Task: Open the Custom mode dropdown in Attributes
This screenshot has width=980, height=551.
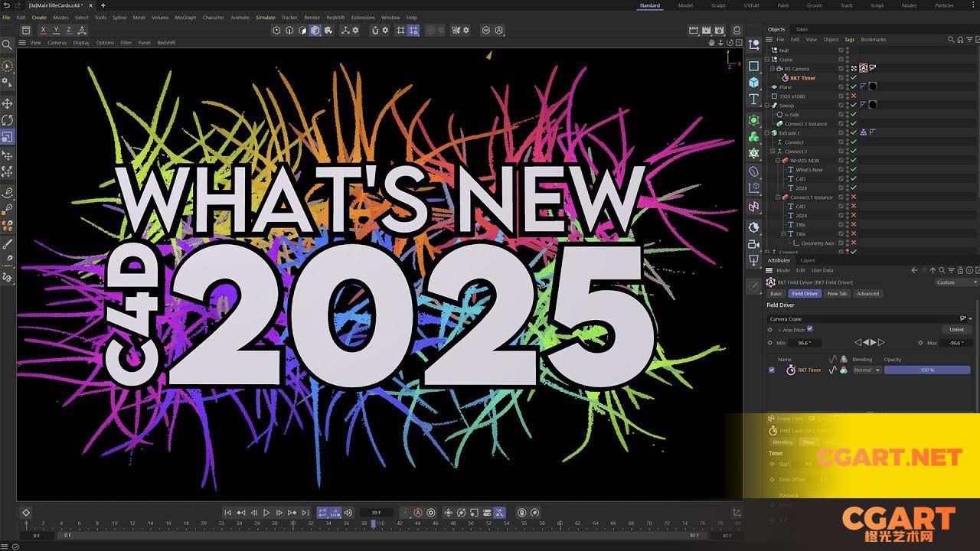Action: coord(956,282)
